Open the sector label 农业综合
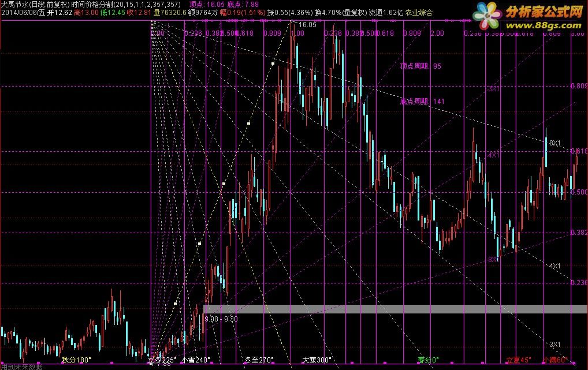 [419, 13]
